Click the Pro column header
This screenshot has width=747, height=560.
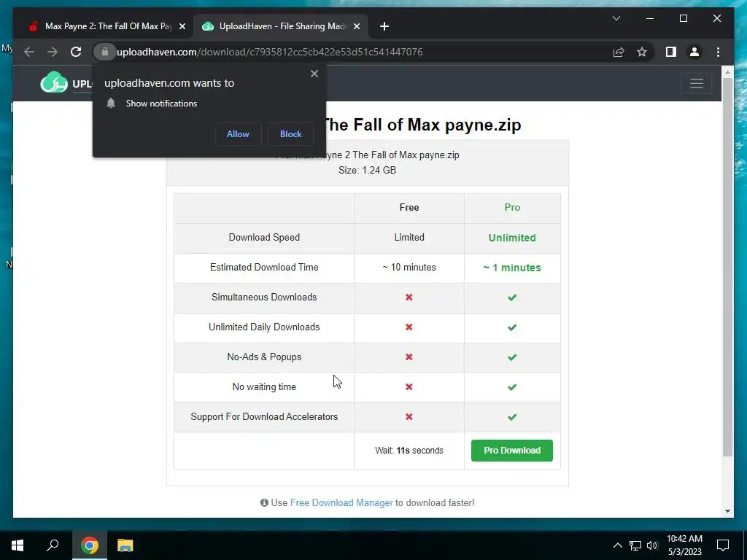tap(512, 208)
